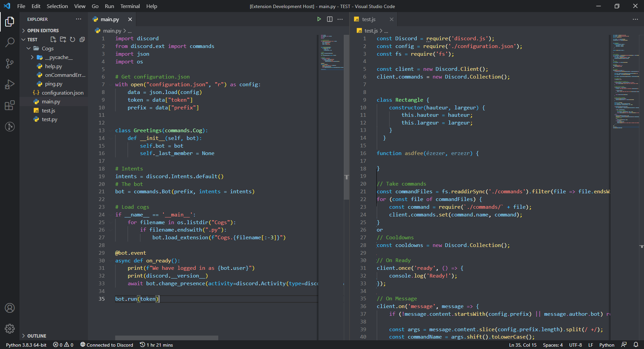This screenshot has height=349, width=644.
Task: Split the main.py editor to the right
Action: point(330,19)
